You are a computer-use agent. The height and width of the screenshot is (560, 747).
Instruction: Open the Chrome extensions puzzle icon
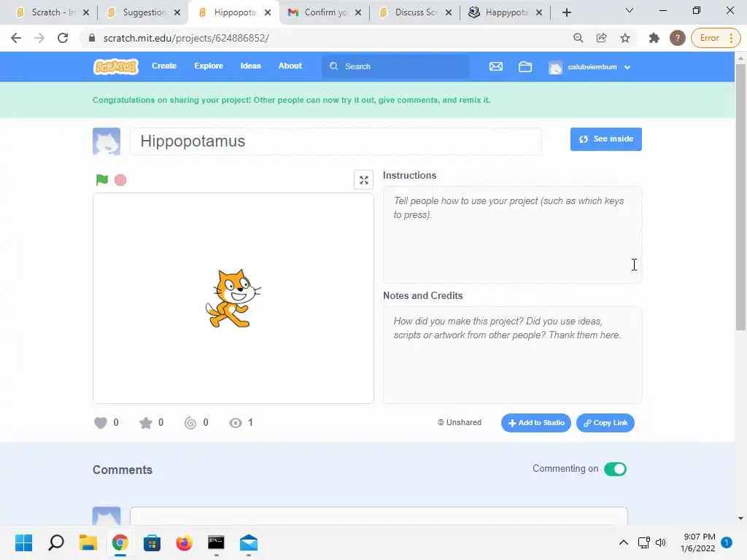click(x=654, y=38)
